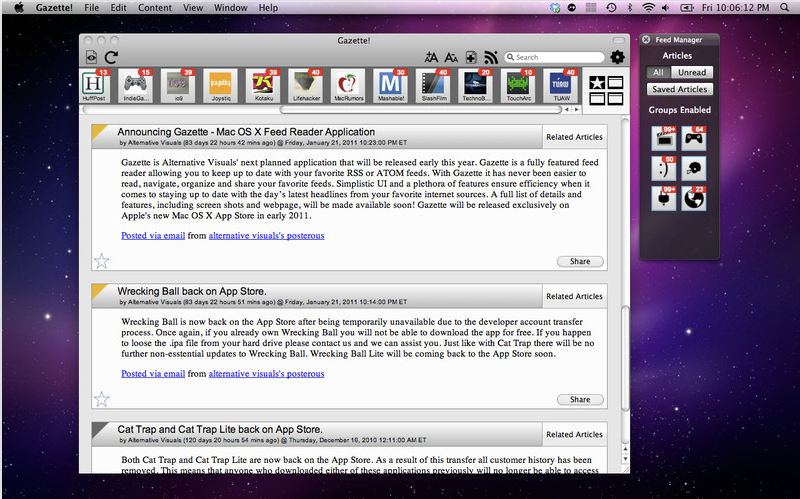This screenshot has width=800, height=499.
Task: Select the IndieGames feed icon
Action: [x=136, y=86]
